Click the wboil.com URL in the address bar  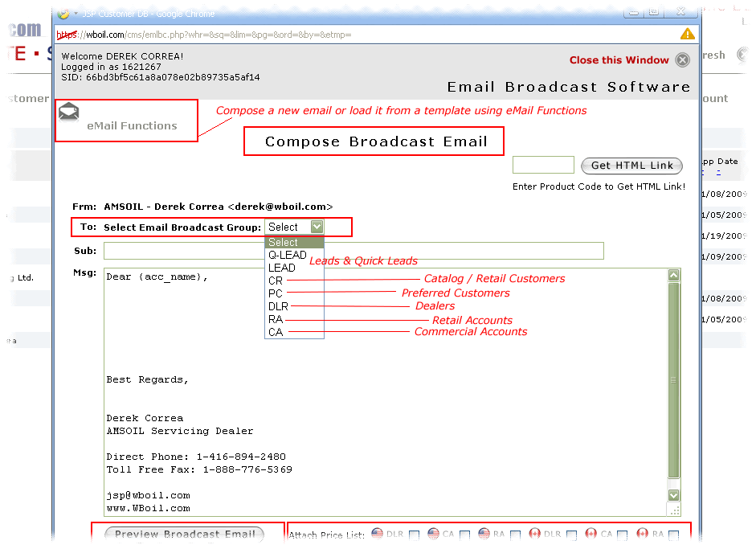[204, 35]
